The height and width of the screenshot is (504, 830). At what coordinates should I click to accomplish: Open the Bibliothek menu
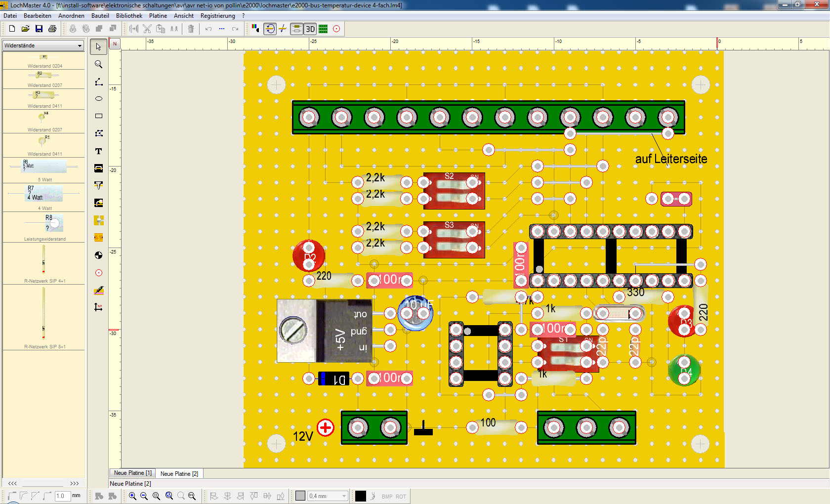(129, 16)
